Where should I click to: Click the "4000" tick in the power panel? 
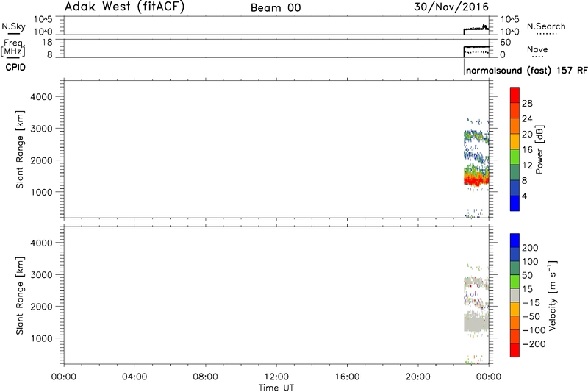tap(42, 96)
